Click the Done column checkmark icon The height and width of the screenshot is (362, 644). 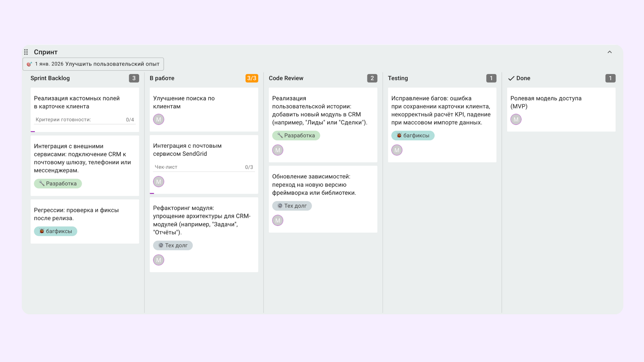tap(511, 79)
